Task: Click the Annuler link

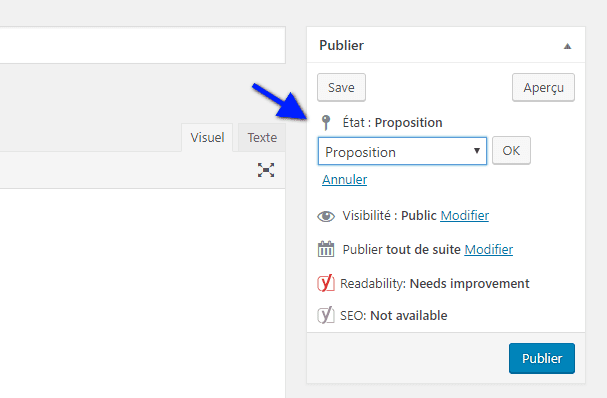Action: tap(345, 180)
